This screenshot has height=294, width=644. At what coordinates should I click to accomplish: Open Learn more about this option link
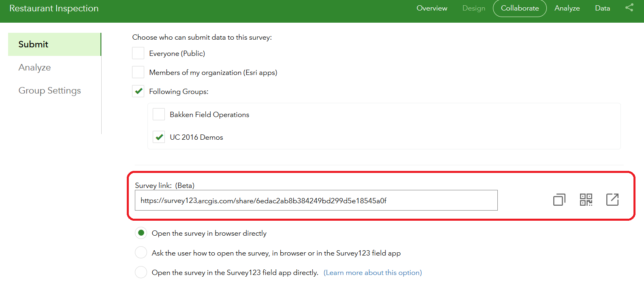pos(373,273)
